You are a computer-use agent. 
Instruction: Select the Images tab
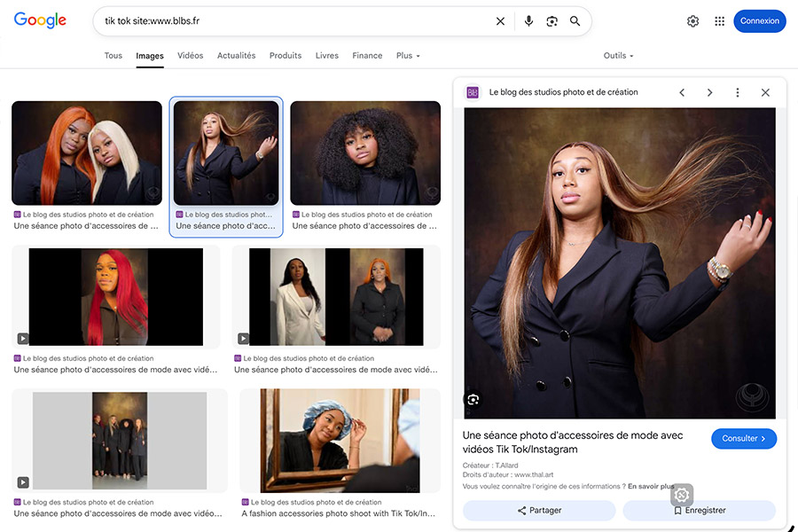(150, 56)
